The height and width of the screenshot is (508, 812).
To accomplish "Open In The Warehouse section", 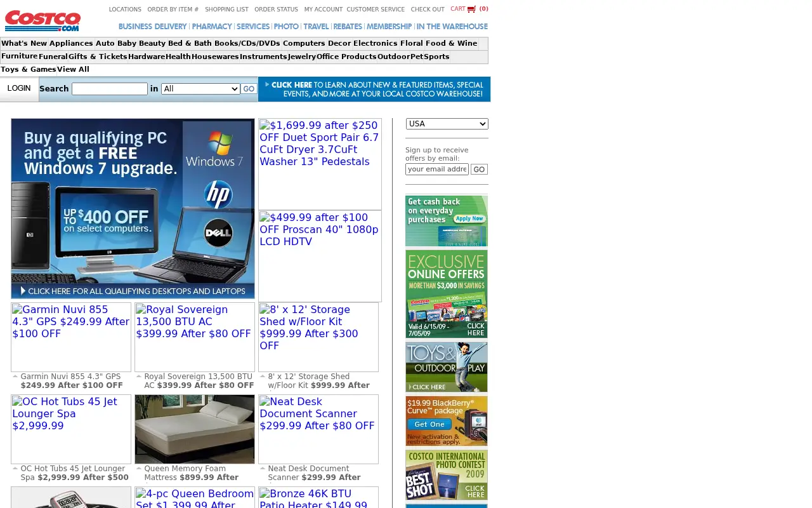I will tap(452, 27).
